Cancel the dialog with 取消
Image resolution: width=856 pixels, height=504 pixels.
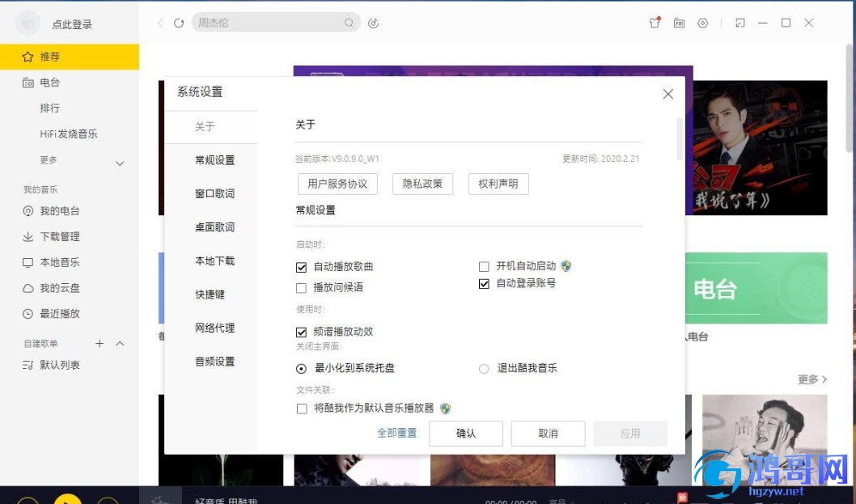pyautogui.click(x=548, y=434)
